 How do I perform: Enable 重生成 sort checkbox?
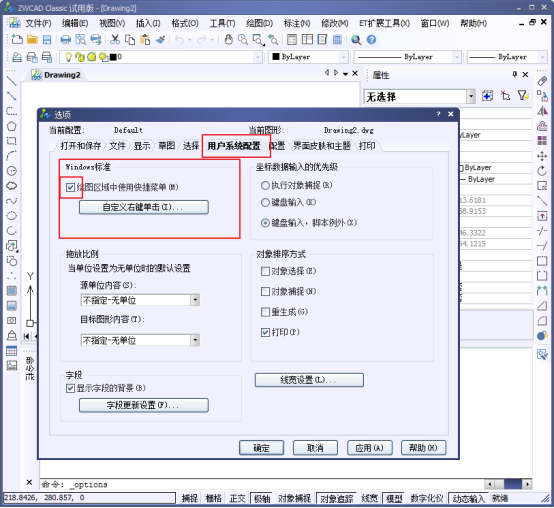tap(265, 312)
